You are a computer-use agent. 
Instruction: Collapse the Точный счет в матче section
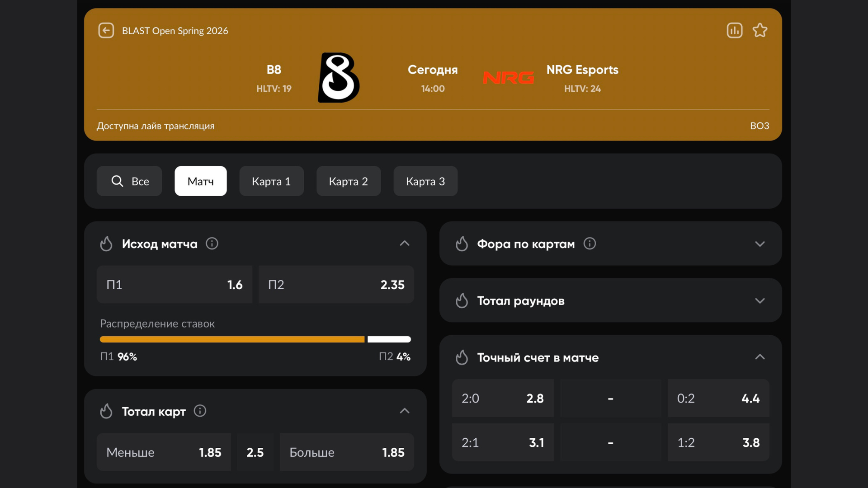tap(760, 357)
